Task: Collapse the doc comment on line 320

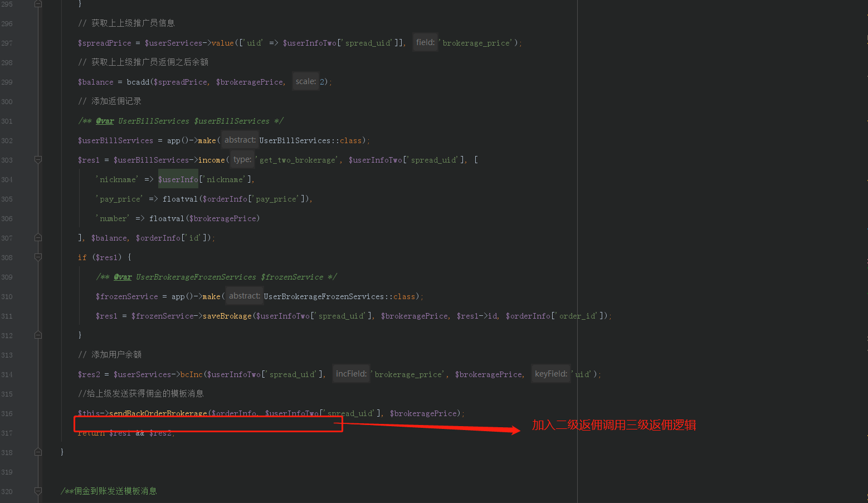Action: 38,491
